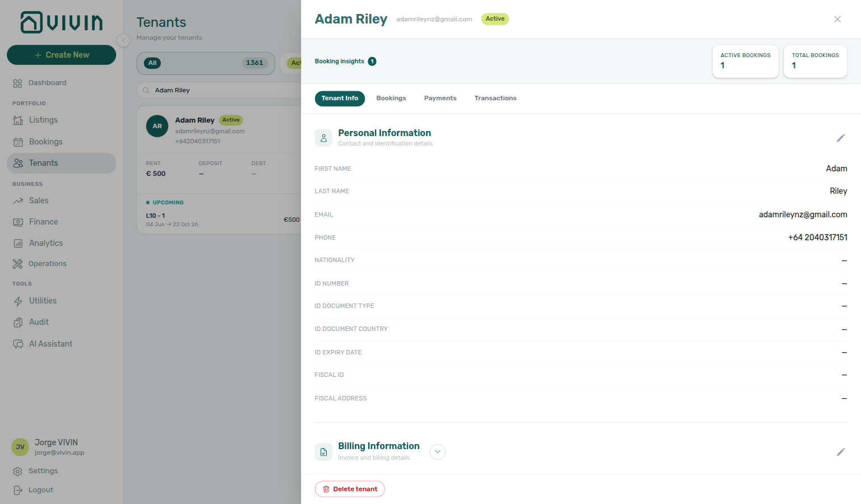Screen dimensions: 861x504
Task: Log out using the Logout item
Action: tap(40, 490)
